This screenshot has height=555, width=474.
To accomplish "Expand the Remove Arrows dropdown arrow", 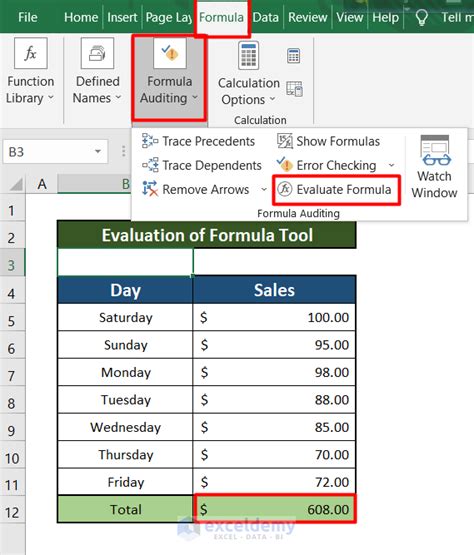I will 264,189.
